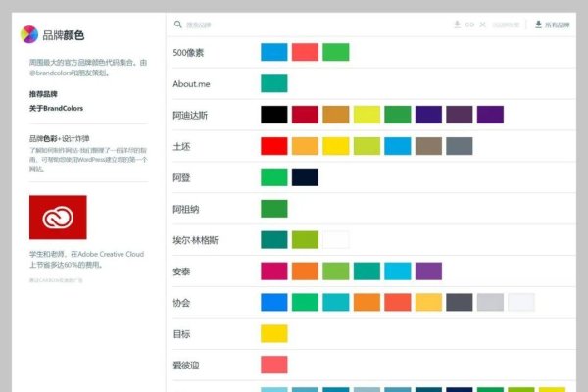Click the magnifier search icon
This screenshot has width=588, height=392.
pos(177,24)
